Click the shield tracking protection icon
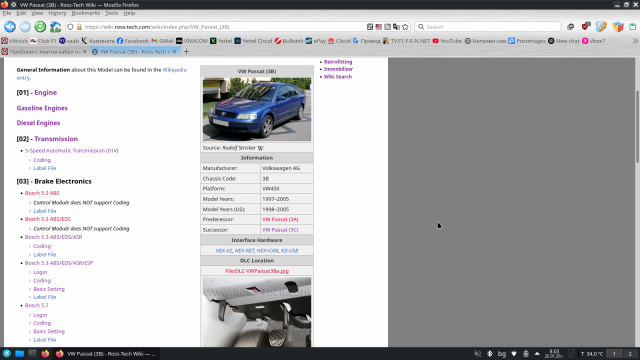Viewport: 640px width, 360px height. [70, 27]
